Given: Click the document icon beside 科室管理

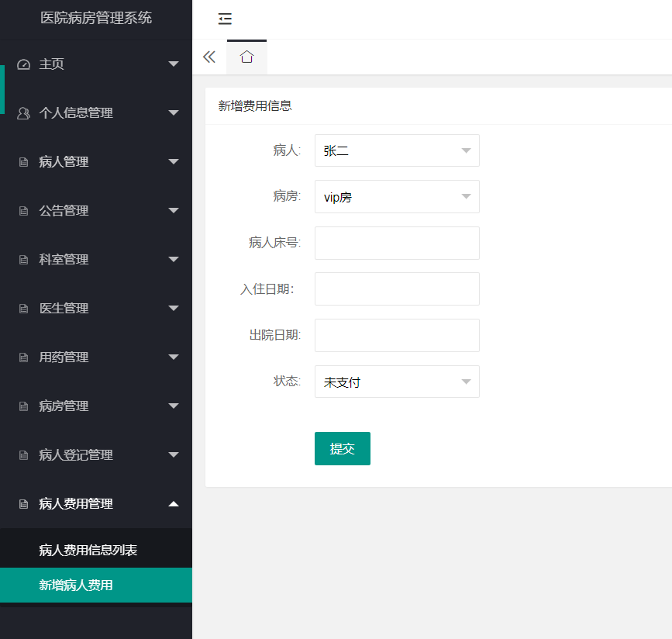Looking at the screenshot, I should click(x=23, y=260).
